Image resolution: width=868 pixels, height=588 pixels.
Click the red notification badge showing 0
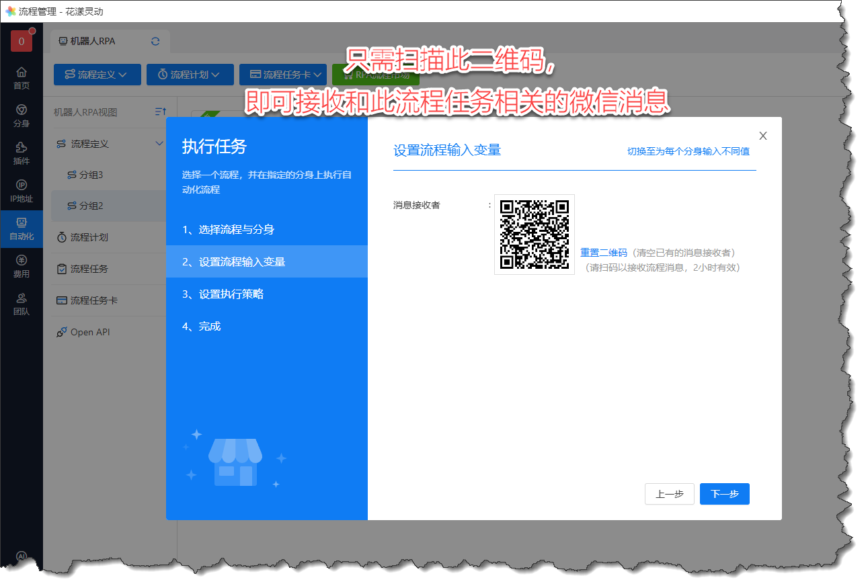click(x=22, y=41)
